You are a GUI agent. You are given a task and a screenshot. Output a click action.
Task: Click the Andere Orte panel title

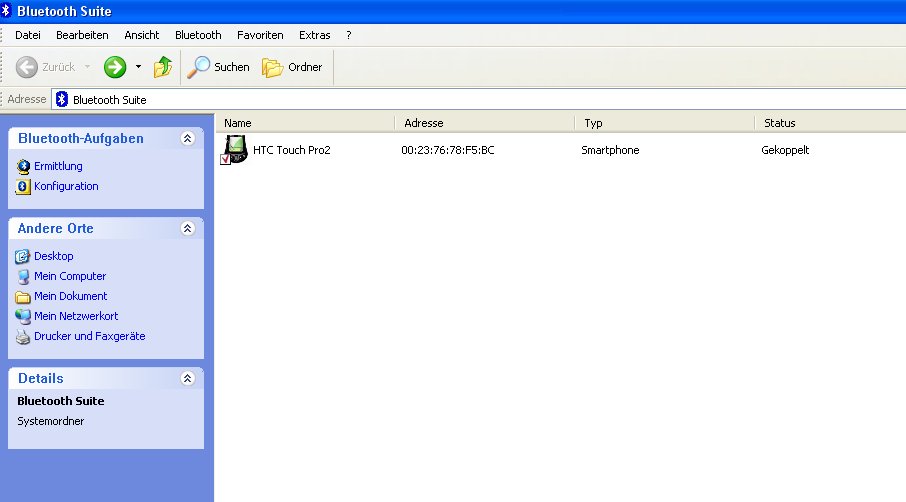coord(55,228)
